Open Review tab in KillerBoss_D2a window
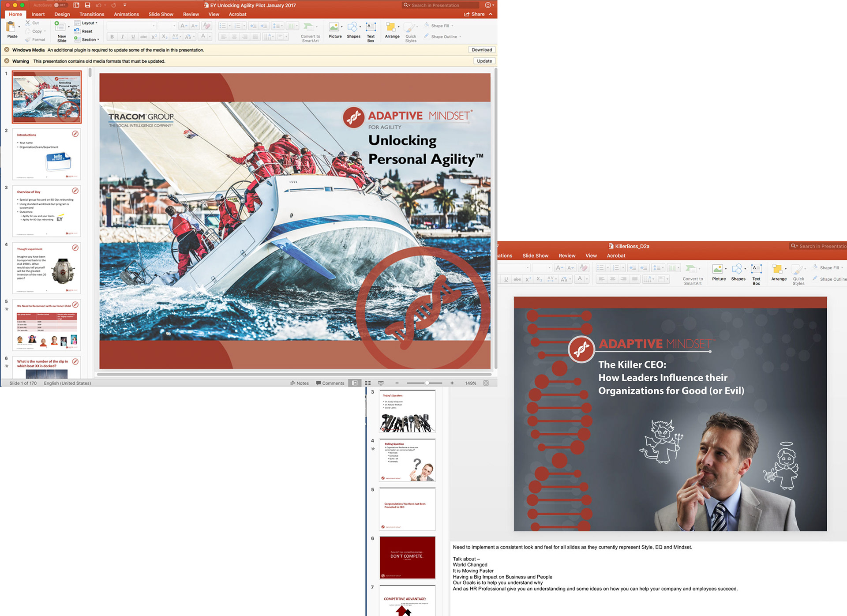 (x=567, y=255)
